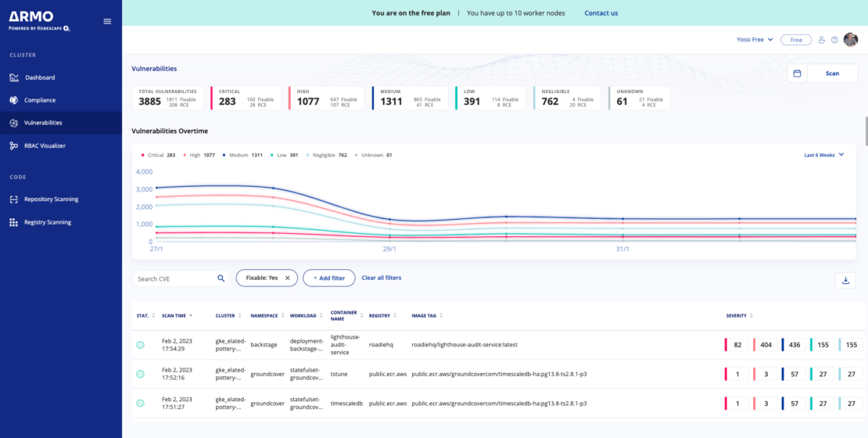Click the pink critical severity count 82
This screenshot has height=438, width=868.
737,344
